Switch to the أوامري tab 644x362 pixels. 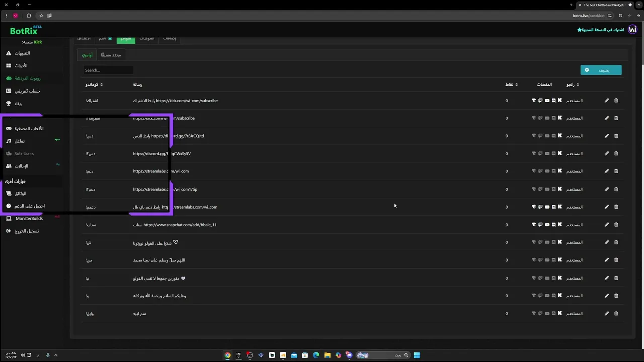coord(87,55)
